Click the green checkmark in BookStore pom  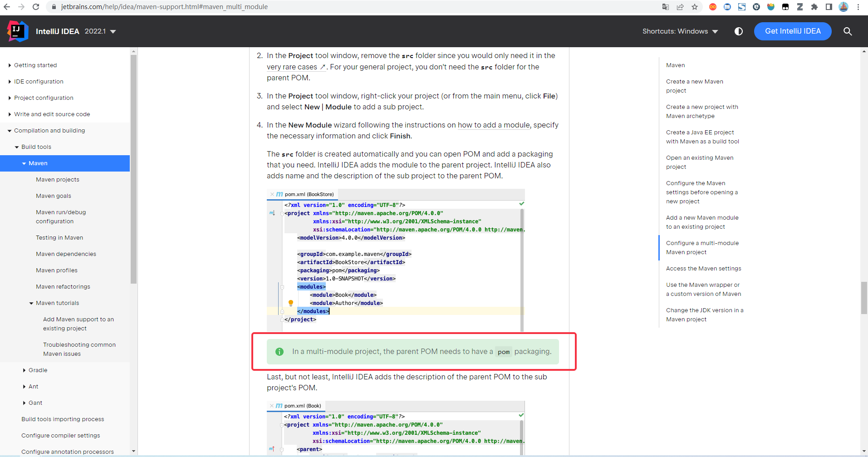[x=522, y=204]
